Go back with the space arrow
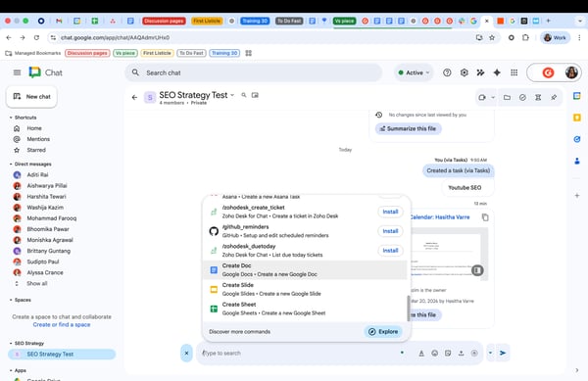Screen dimensions: 588x381 [134, 97]
